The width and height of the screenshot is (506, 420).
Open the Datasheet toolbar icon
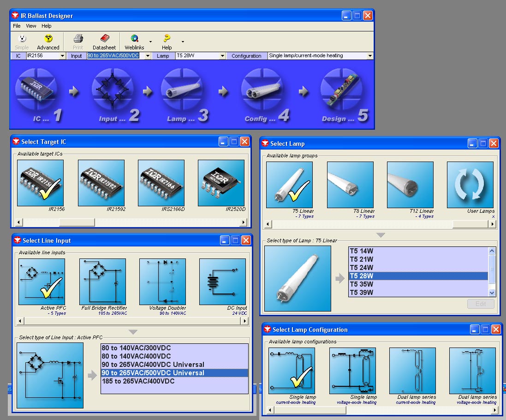pos(104,42)
